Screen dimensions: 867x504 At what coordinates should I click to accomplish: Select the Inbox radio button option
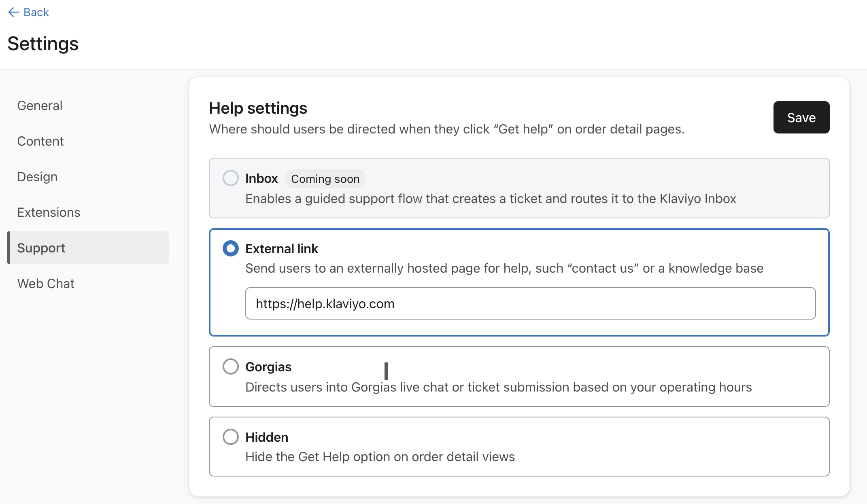[230, 178]
